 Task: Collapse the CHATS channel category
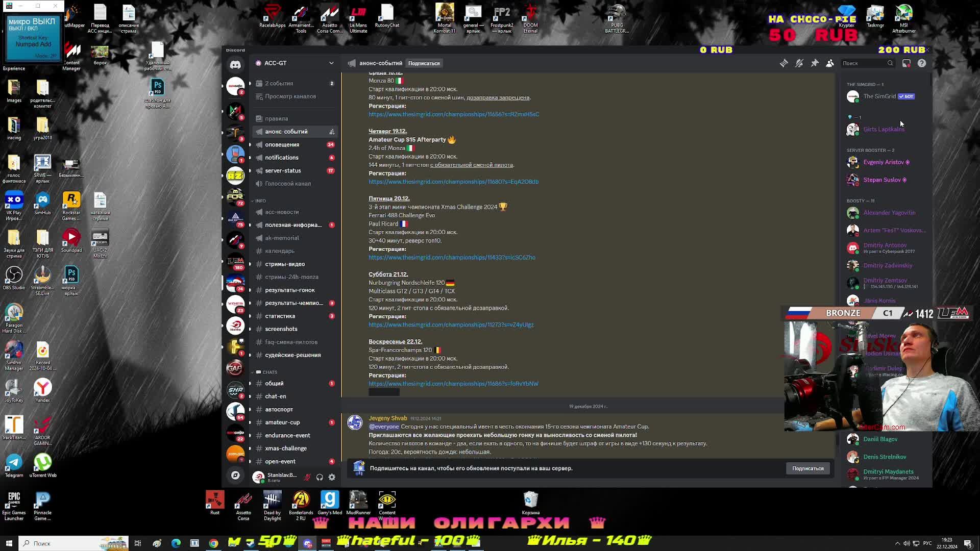pos(269,372)
